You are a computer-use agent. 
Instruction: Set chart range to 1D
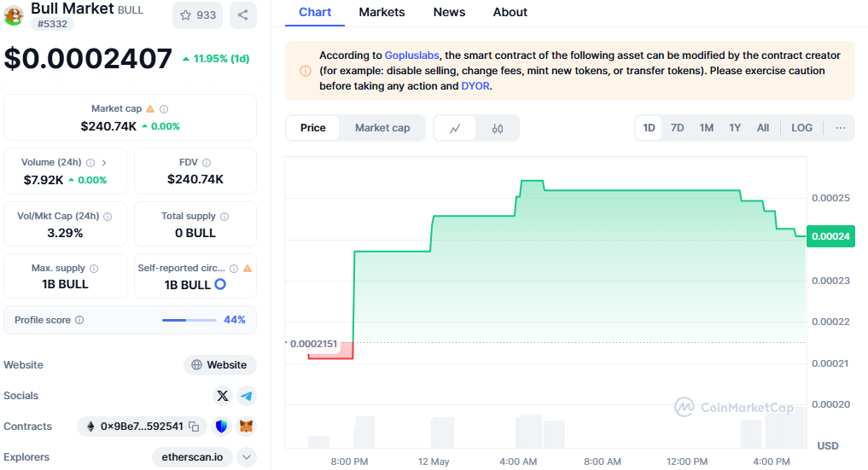click(x=649, y=128)
